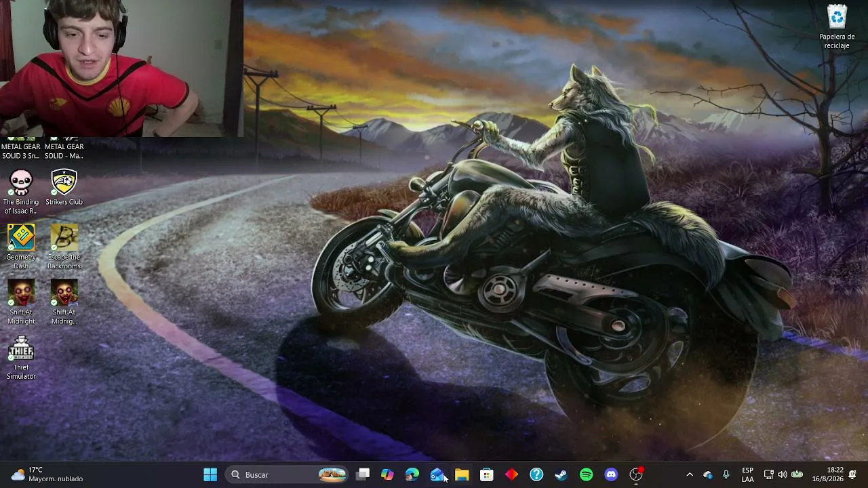Check the battery status icon
This screenshot has width=868, height=488.
797,474
